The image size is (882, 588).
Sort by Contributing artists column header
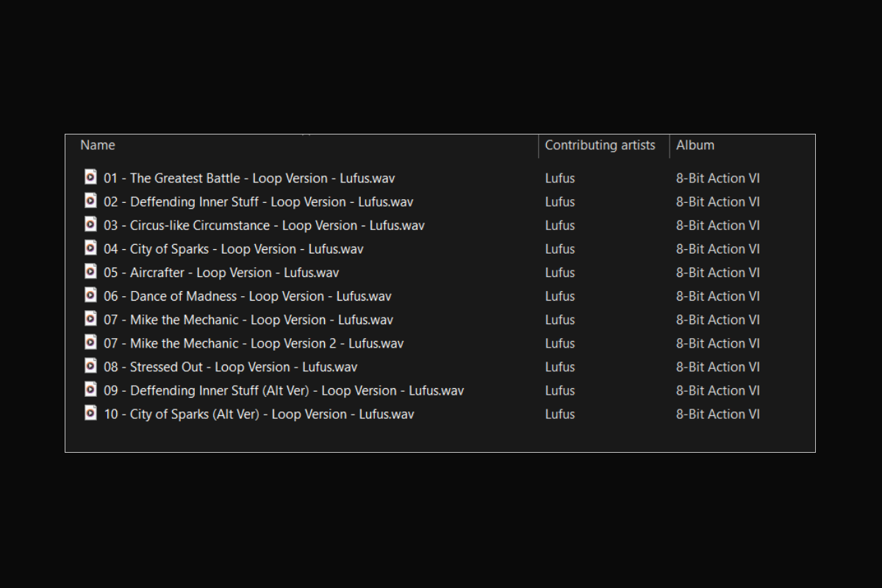[600, 146]
